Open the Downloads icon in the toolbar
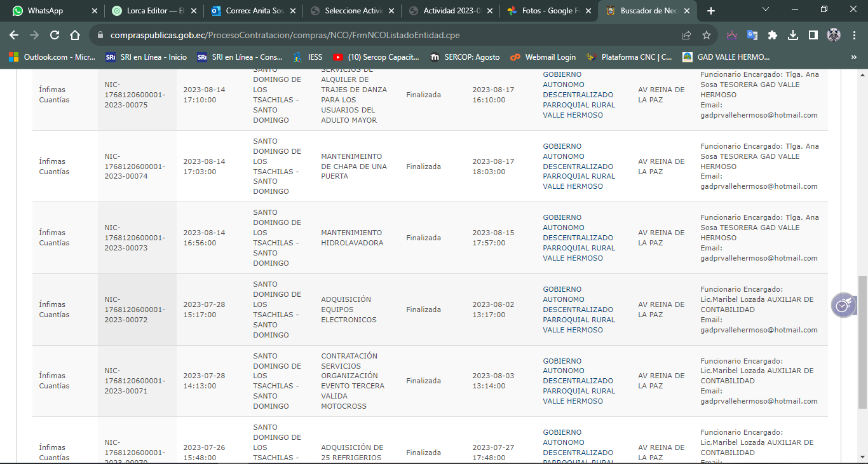The height and width of the screenshot is (464, 868). click(793, 36)
